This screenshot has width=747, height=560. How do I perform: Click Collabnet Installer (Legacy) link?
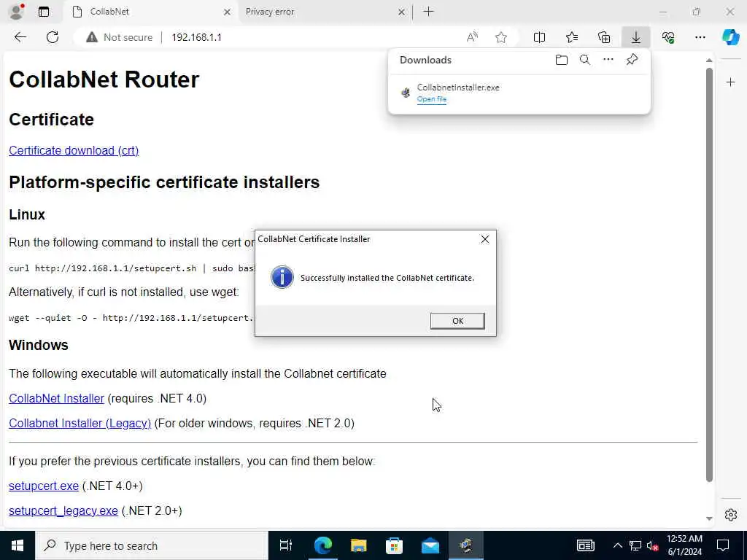pyautogui.click(x=80, y=424)
